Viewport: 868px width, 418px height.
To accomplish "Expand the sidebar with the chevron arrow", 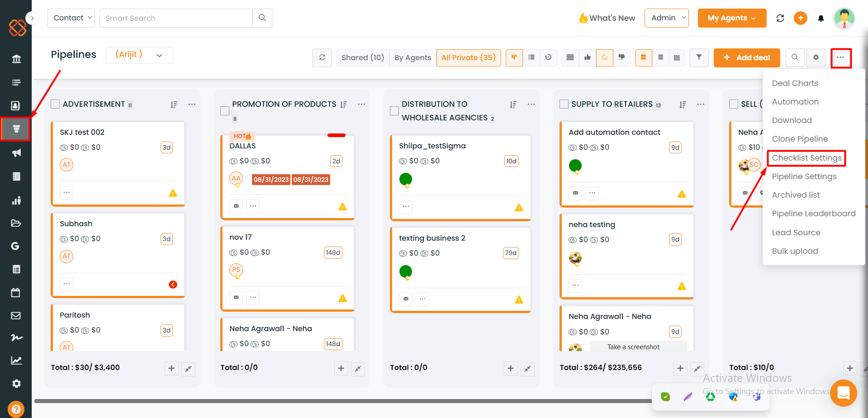I will pos(32,18).
